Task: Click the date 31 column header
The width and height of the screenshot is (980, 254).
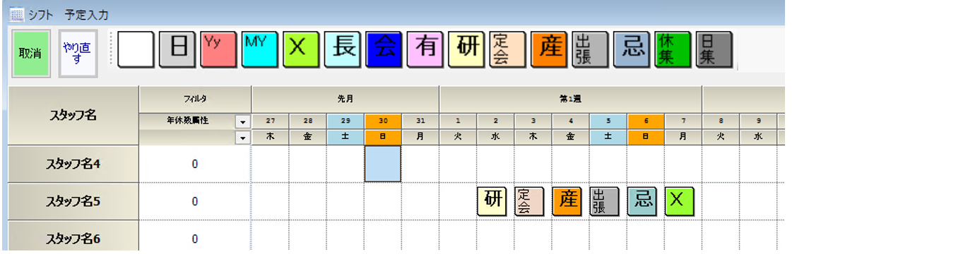Action: (x=420, y=121)
